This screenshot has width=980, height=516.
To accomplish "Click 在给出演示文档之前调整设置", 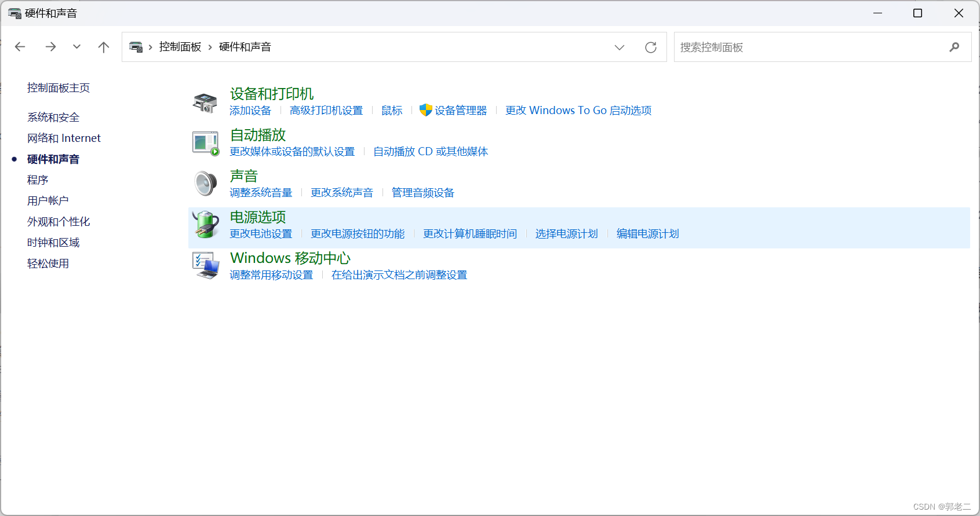I will point(399,275).
